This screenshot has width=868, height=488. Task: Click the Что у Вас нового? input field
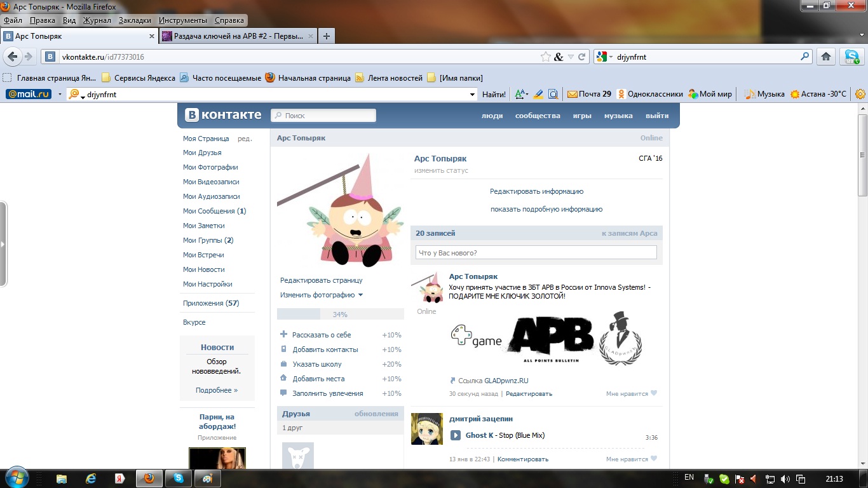click(x=536, y=253)
